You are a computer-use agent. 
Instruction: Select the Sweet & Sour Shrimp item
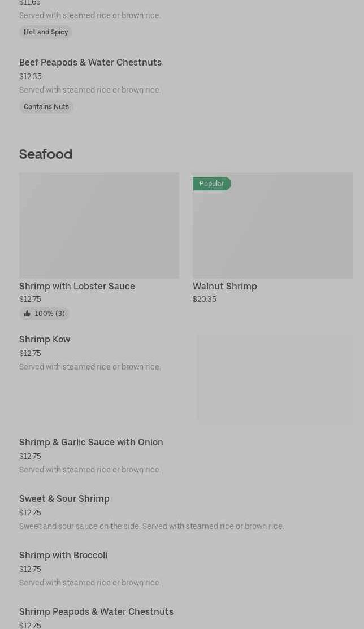tap(64, 498)
